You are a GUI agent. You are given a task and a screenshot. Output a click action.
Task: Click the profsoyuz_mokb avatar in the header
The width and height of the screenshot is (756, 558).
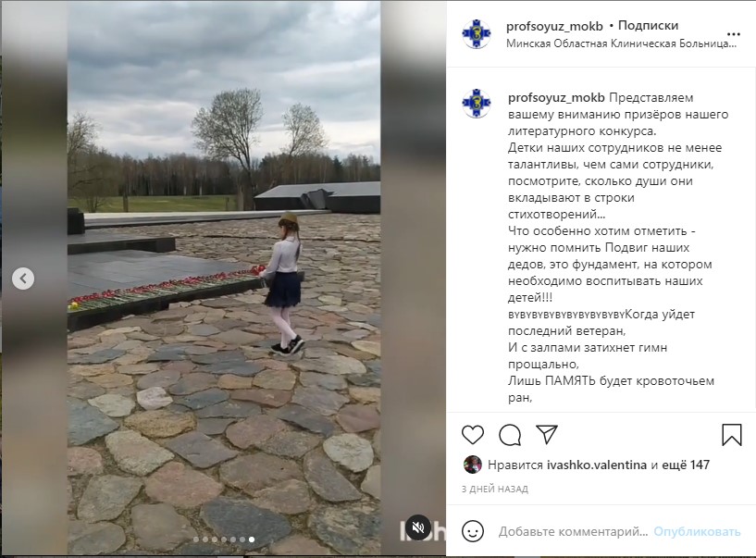coord(477,33)
